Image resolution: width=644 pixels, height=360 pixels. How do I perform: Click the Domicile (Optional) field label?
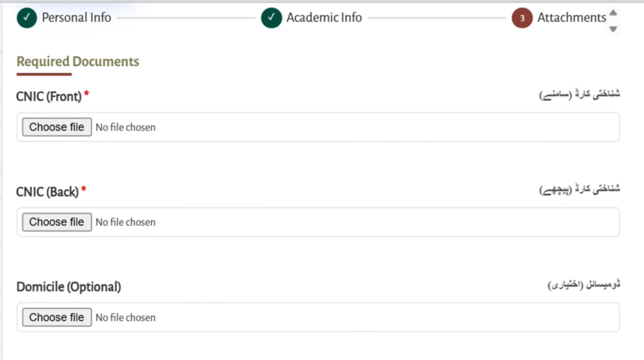pyautogui.click(x=69, y=287)
